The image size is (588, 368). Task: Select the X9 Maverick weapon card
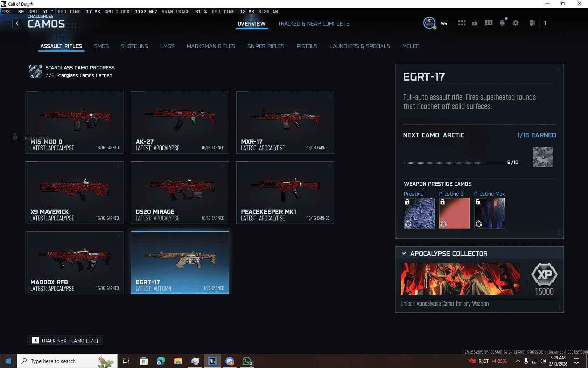(75, 192)
